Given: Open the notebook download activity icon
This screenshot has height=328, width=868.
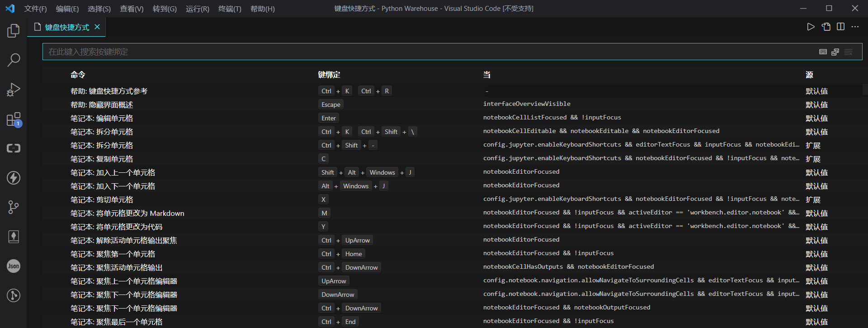Looking at the screenshot, I should (14, 237).
